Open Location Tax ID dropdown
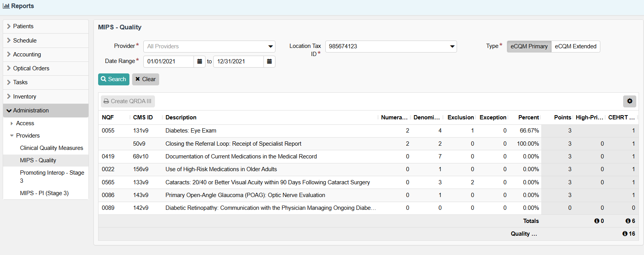 pos(391,46)
